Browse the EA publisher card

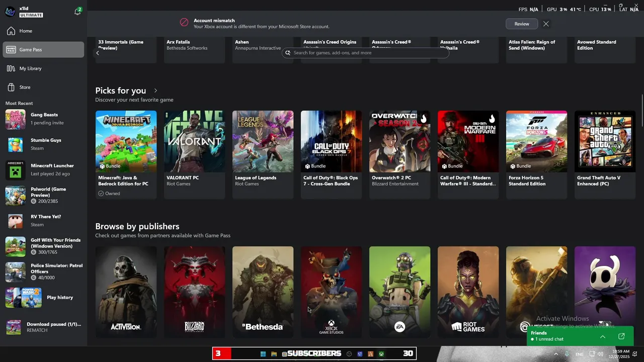[x=399, y=292]
